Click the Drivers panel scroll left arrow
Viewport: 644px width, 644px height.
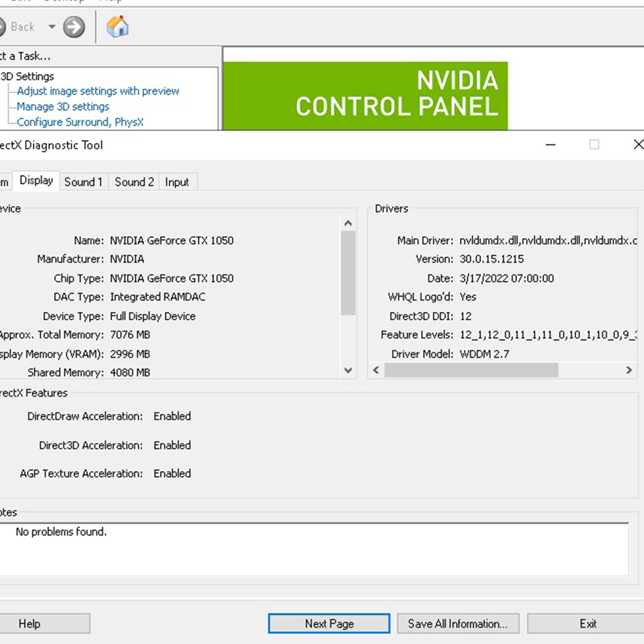[x=376, y=370]
